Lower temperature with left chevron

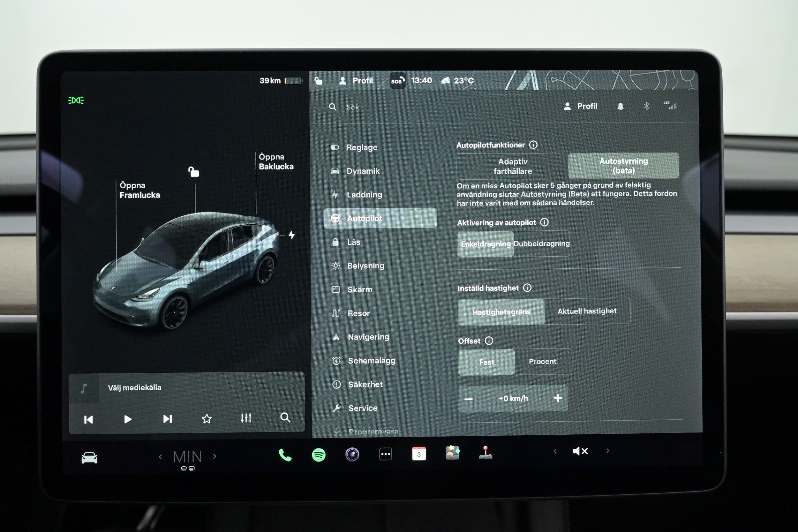[161, 457]
